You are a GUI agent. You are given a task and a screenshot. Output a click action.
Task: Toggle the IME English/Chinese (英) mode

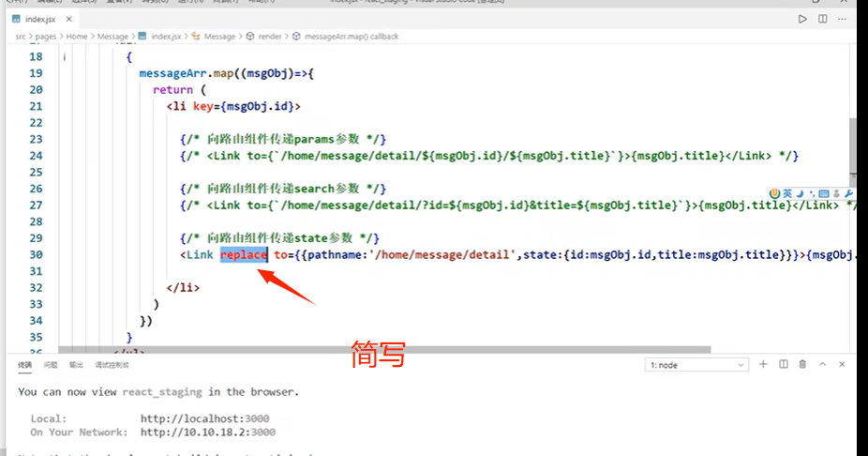pos(787,193)
